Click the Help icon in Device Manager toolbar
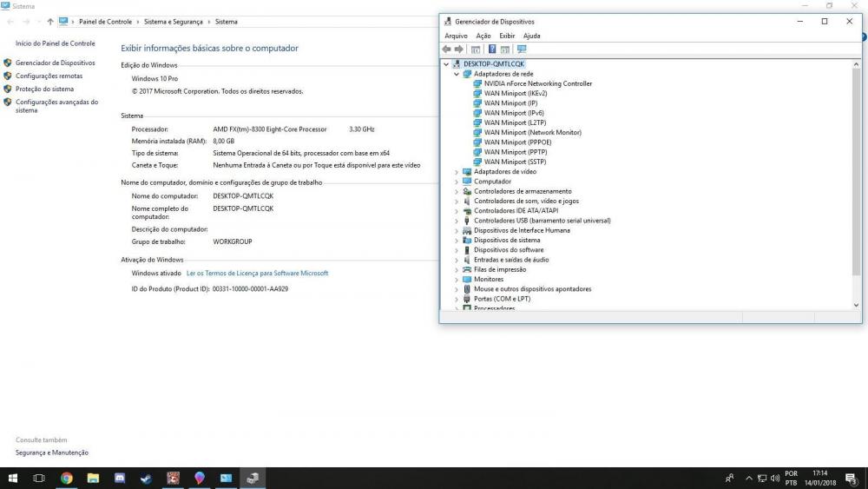The width and height of the screenshot is (868, 489). tap(492, 50)
